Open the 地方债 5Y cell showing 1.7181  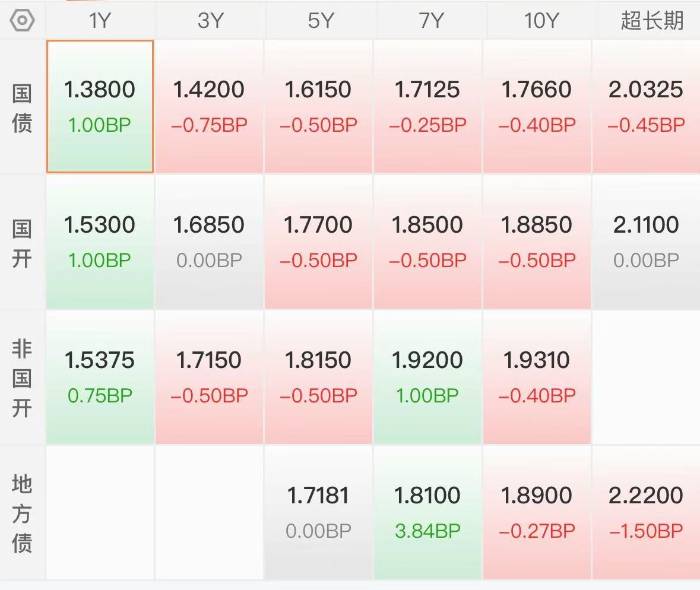(x=318, y=513)
